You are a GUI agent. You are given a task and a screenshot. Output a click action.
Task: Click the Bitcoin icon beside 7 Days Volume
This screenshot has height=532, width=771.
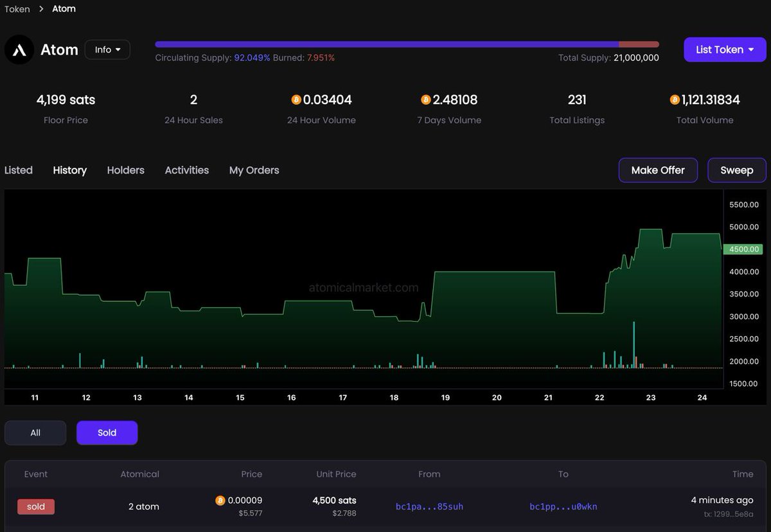426,100
